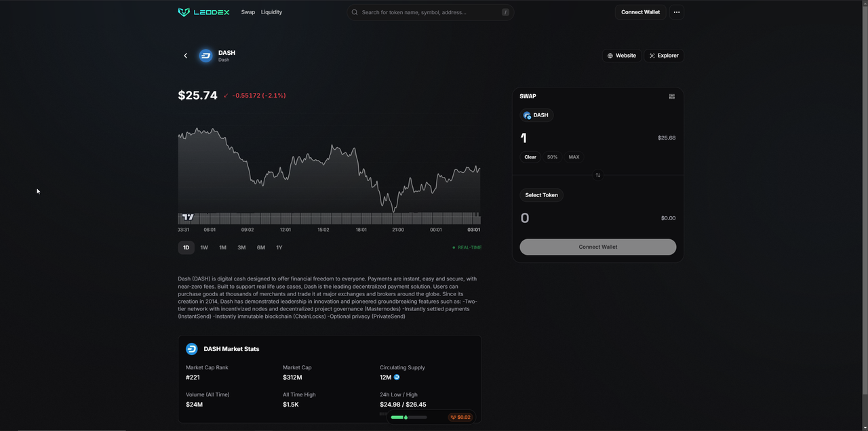This screenshot has width=868, height=431.
Task: Click the All Time High value $1.5K
Action: 291,405
